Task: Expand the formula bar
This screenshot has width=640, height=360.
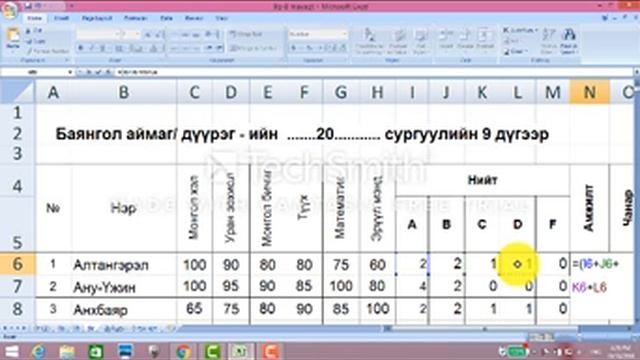Action: (636, 72)
